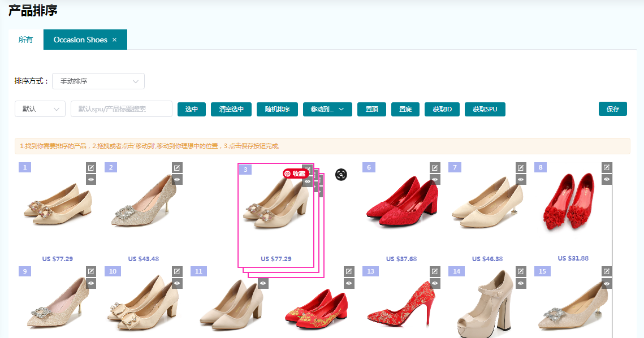The height and width of the screenshot is (338, 644).
Task: Select the product 6 red heels thumbnail
Action: click(402, 201)
